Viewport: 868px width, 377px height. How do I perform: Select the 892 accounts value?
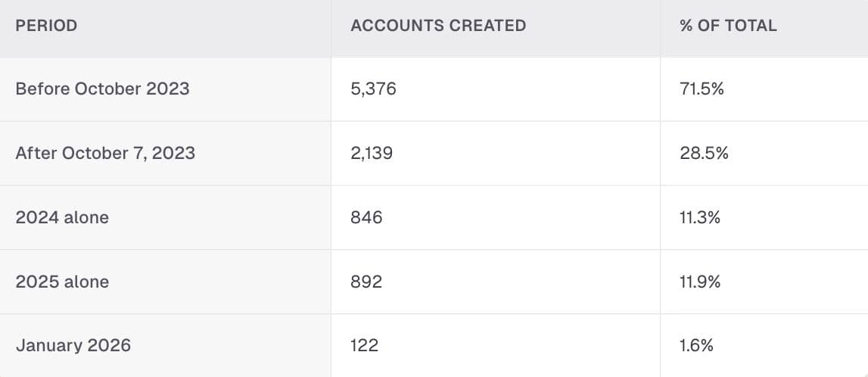point(366,281)
